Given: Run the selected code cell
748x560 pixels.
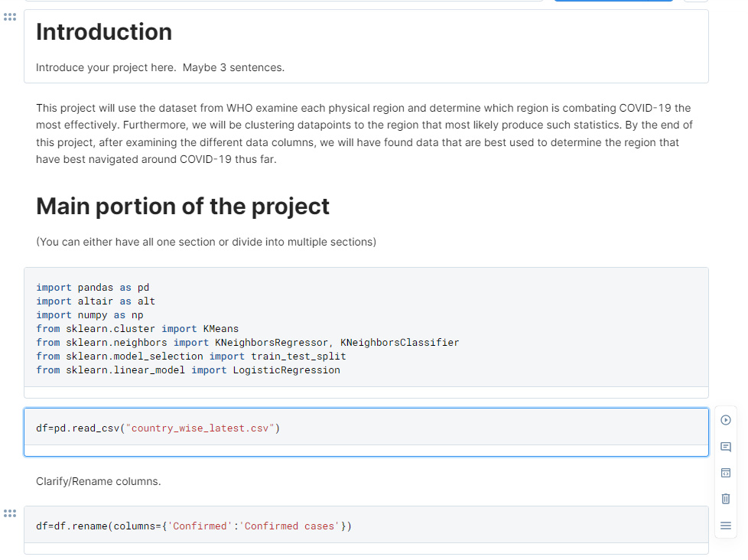Looking at the screenshot, I should click(725, 420).
